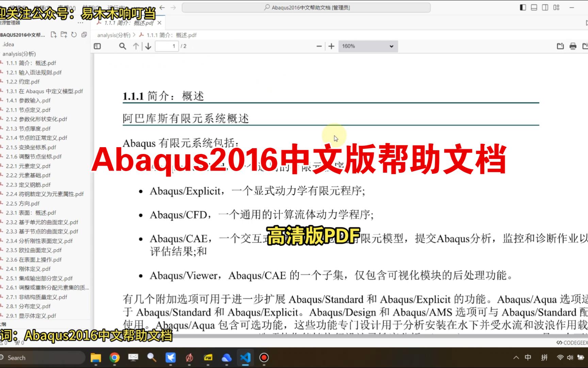This screenshot has width=588, height=368.
Task: Go to the next PDF page
Action: (x=148, y=46)
